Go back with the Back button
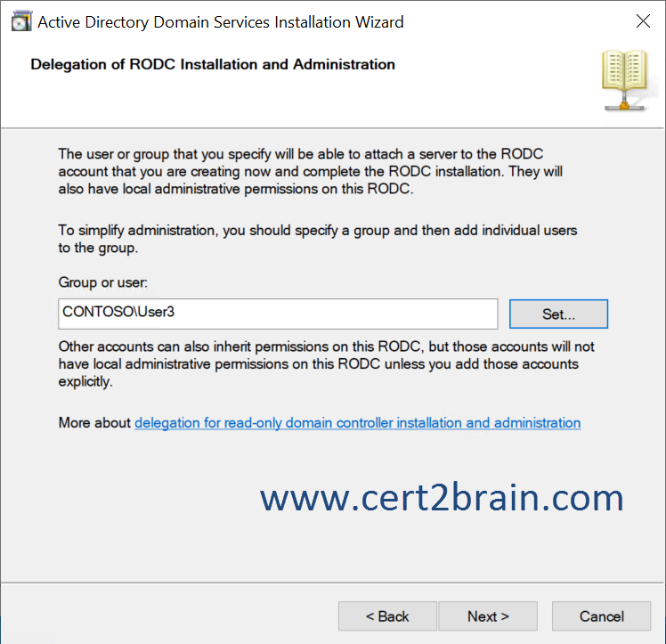The height and width of the screenshot is (644, 666). (387, 616)
